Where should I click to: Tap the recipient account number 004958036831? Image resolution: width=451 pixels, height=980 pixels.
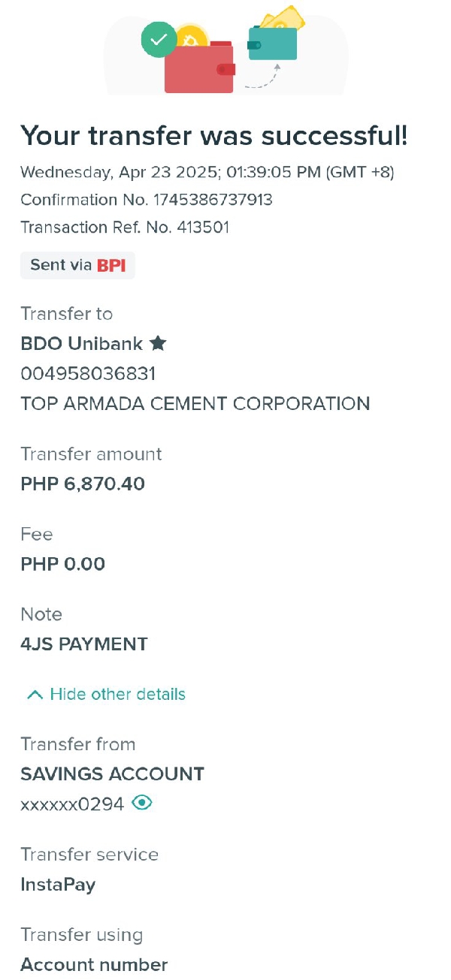tap(88, 373)
